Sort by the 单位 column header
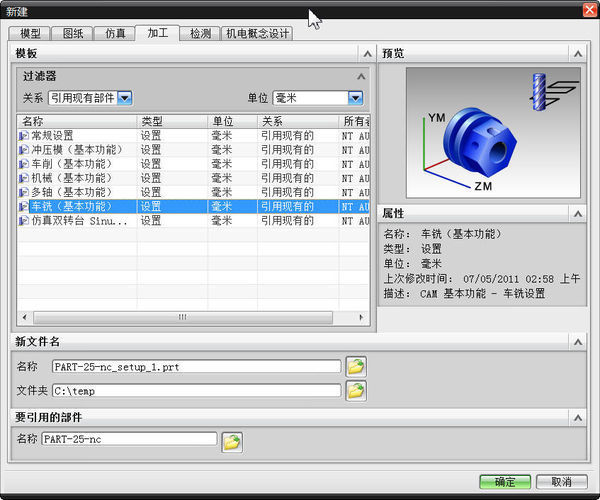The height and width of the screenshot is (500, 600). (233, 121)
